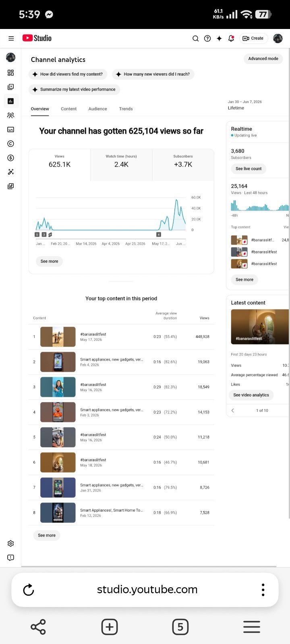Screen dimensions: 290x644
Task: Open the browser bottom hamburger menu
Action: point(252,627)
